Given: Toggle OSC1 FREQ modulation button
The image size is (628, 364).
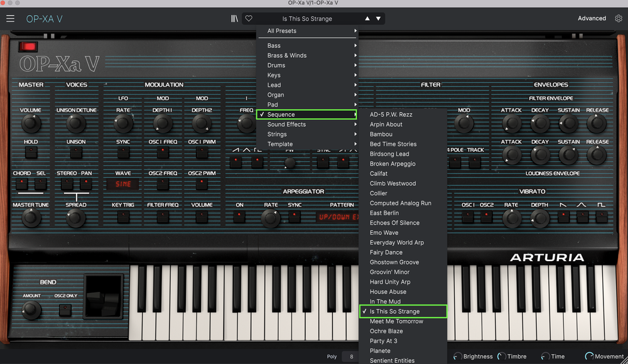Looking at the screenshot, I should pyautogui.click(x=163, y=152).
